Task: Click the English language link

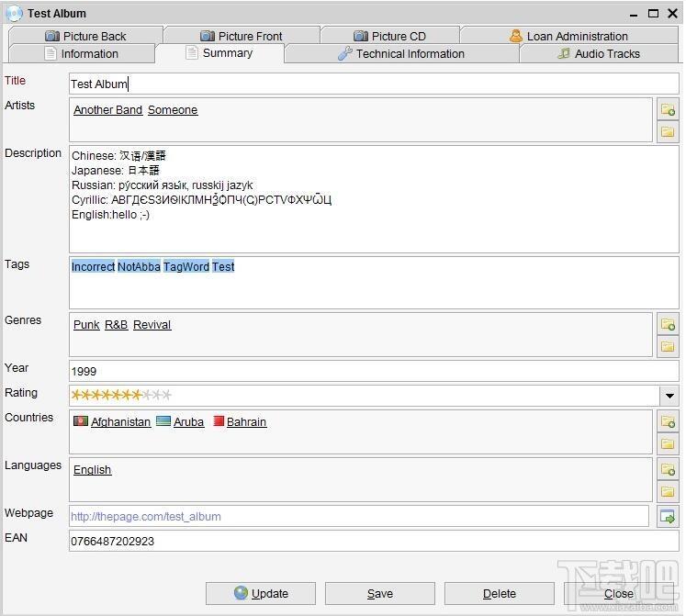Action: tap(93, 469)
